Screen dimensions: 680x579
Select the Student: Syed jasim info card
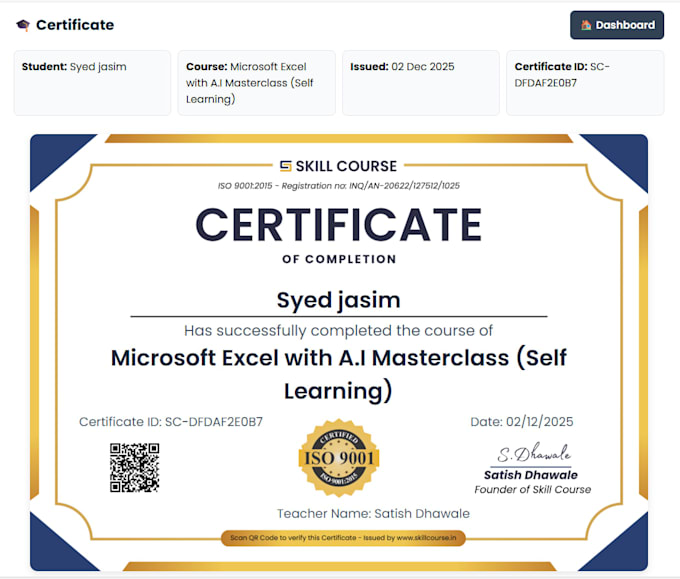click(92, 83)
